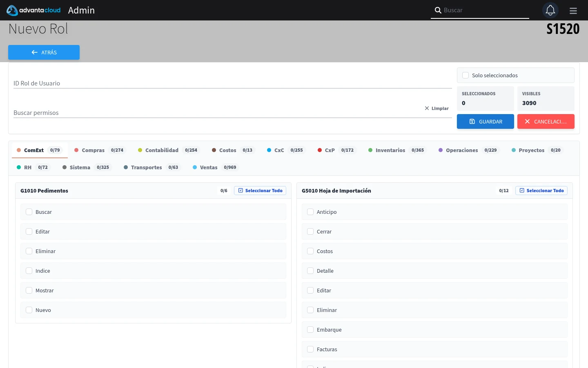Click the Seleccionados counter

(x=485, y=99)
